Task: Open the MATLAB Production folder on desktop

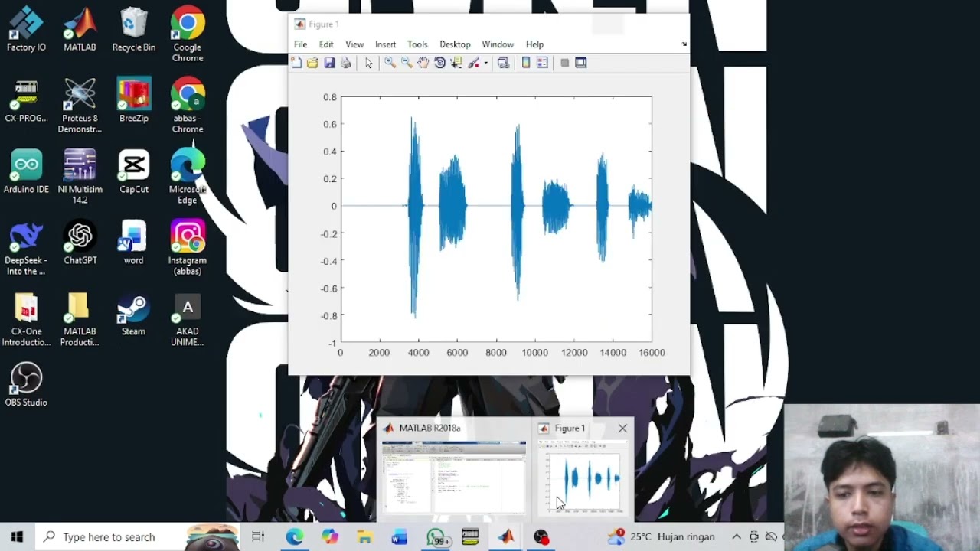Action: (x=80, y=319)
